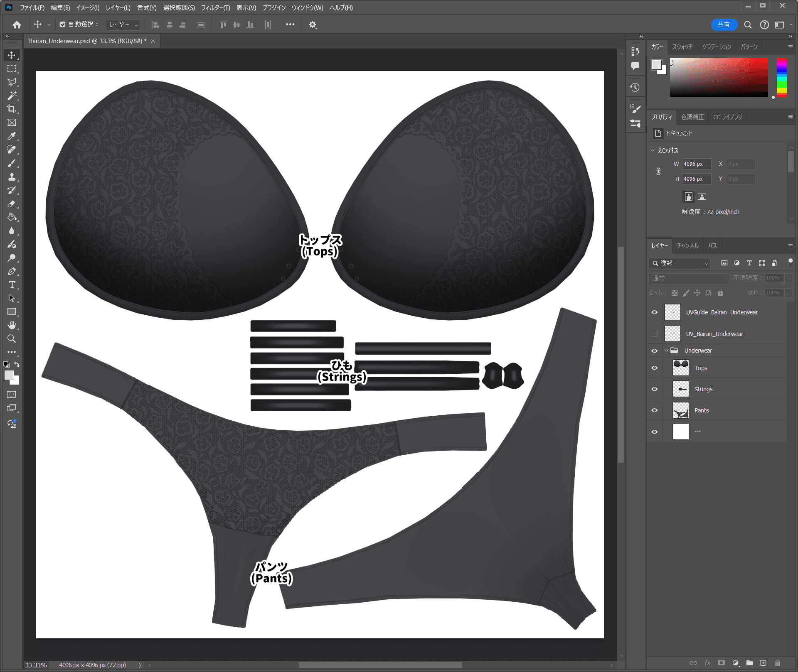Image resolution: width=798 pixels, height=672 pixels.
Task: Select the Rectangle shape tool
Action: [x=12, y=312]
